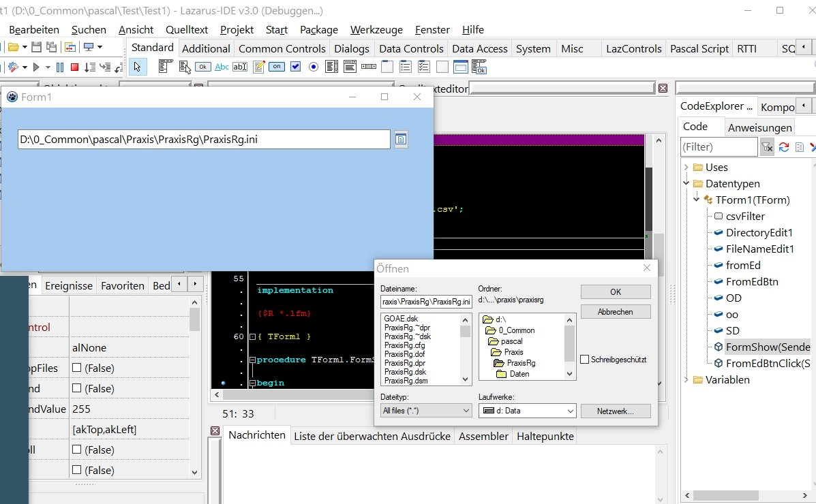Open the file browse button in Form1
Screen dimensions: 816x504
401,140
